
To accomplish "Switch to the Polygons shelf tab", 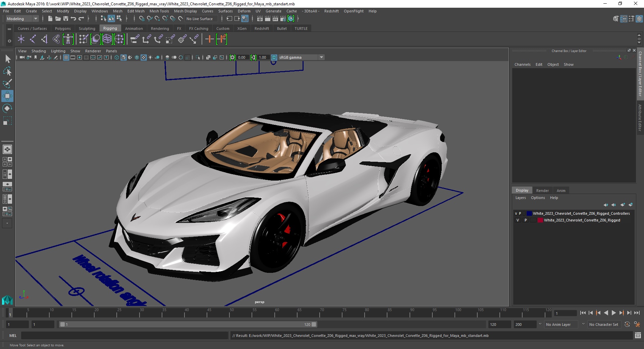I will tap(63, 29).
